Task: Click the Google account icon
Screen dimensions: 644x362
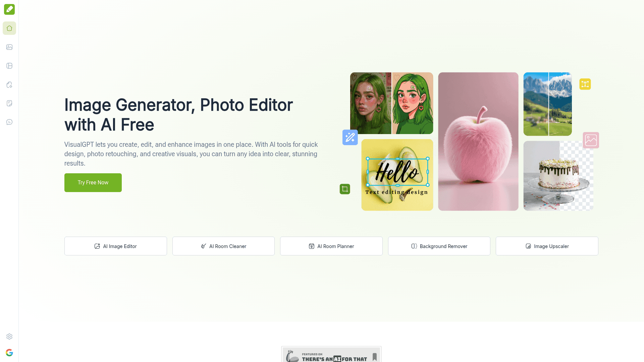Action: point(9,353)
